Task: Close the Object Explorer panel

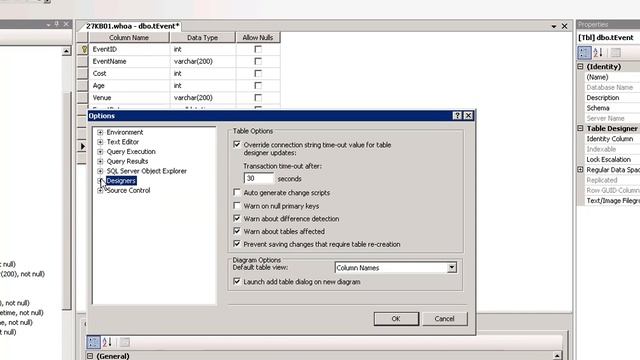Action: 66,24
